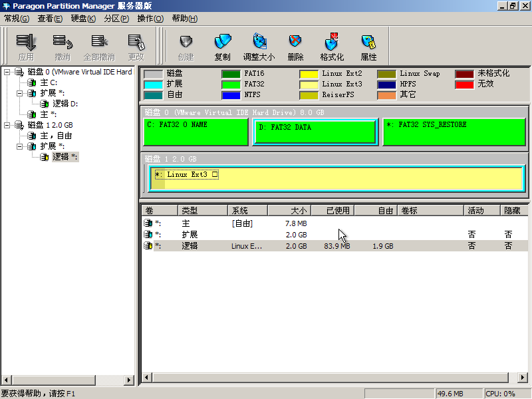This screenshot has width=532, height=399.
Task: Click the 主，自由 partition icon in tree
Action: 32,136
